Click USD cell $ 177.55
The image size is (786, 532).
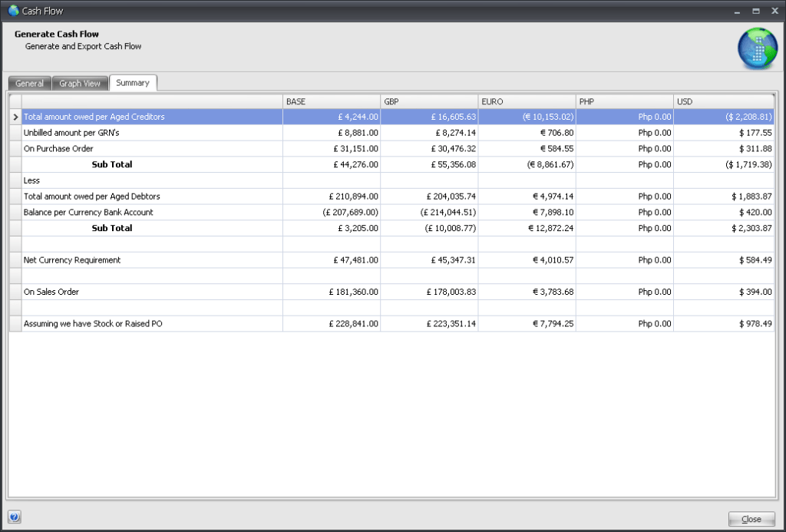pos(724,133)
